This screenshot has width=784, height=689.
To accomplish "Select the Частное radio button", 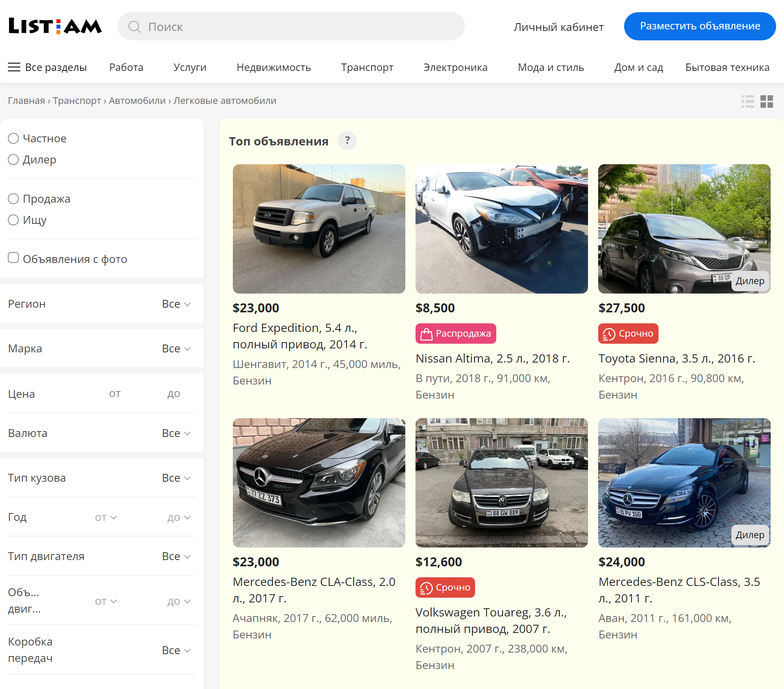I will point(13,138).
